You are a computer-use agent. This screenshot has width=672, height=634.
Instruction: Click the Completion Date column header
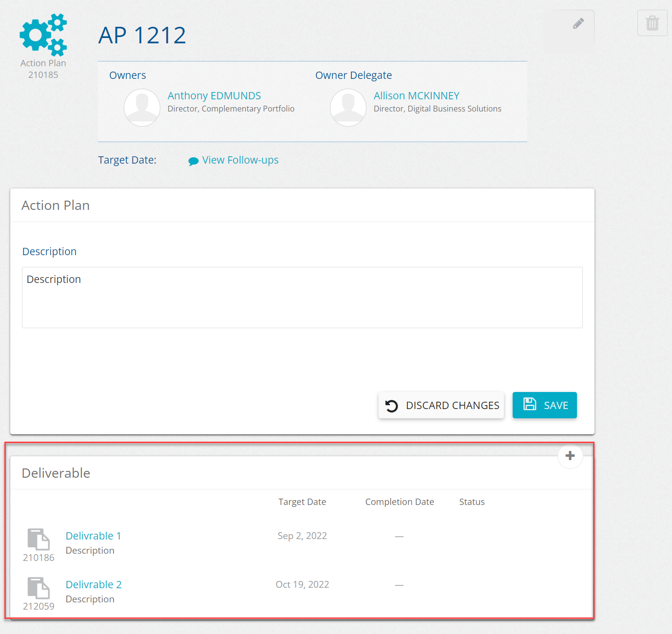click(x=399, y=502)
